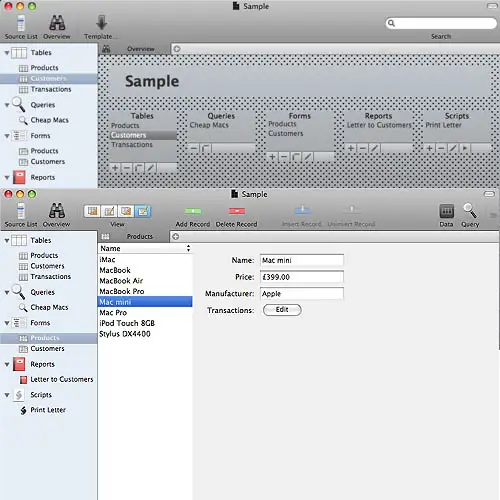
Task: Collapse Forms group in top window sidebar
Action: pos(7,136)
